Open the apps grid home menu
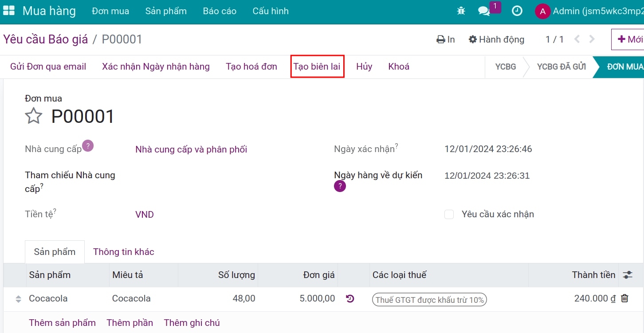The image size is (644, 333). [x=9, y=11]
